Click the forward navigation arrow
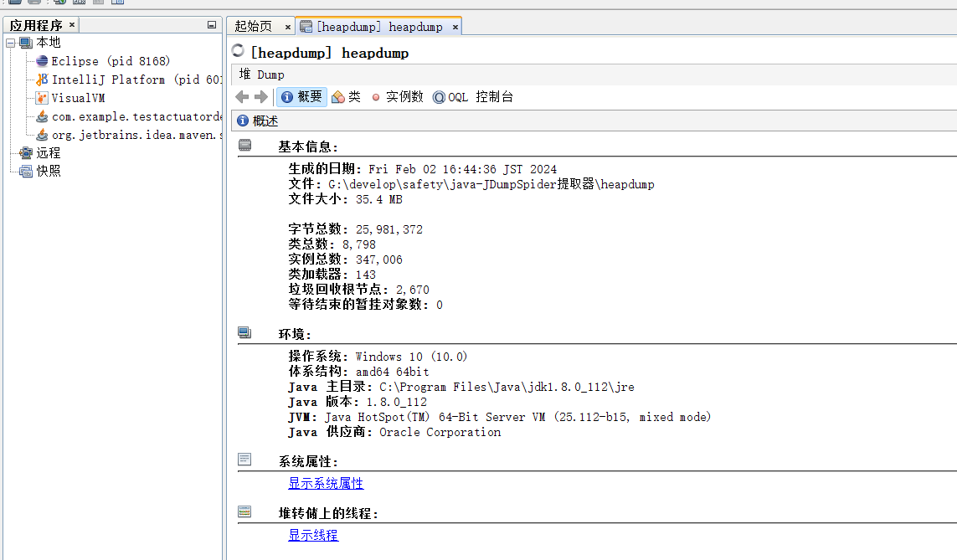This screenshot has width=957, height=560. [x=261, y=97]
